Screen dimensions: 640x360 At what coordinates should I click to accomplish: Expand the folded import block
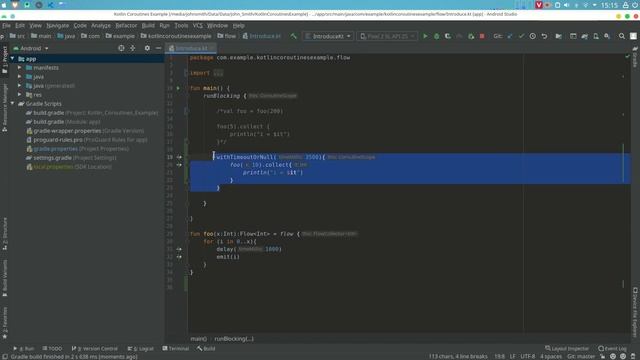coord(218,73)
